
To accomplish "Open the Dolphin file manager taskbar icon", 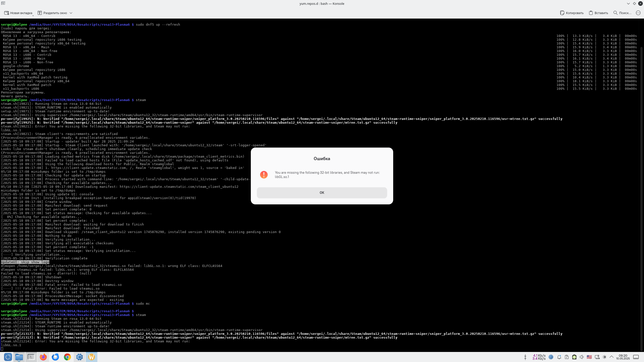I will (19, 357).
